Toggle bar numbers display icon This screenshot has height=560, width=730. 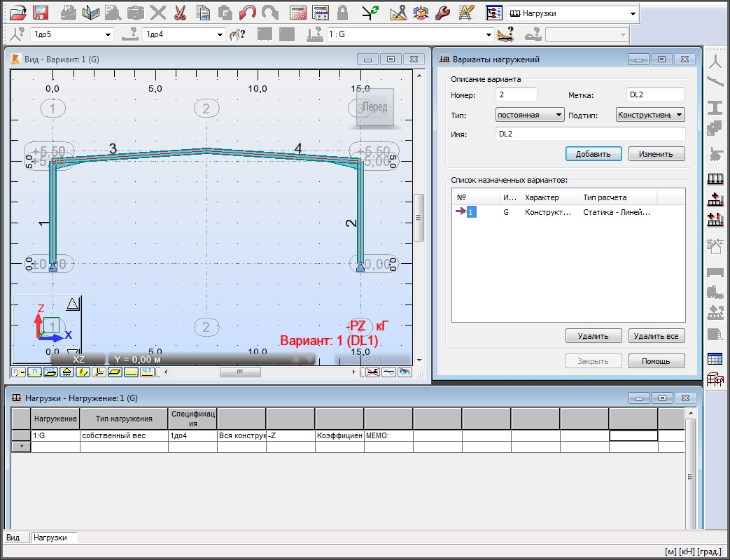[x=35, y=372]
